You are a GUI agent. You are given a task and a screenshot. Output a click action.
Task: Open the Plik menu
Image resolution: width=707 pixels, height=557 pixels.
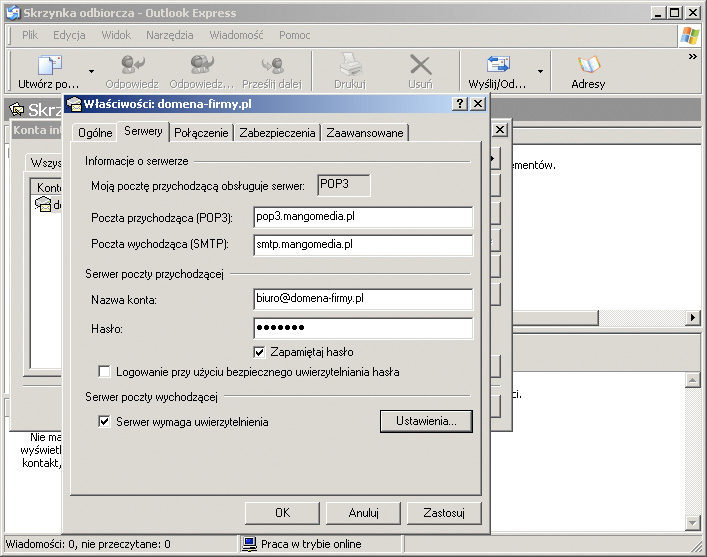(30, 35)
